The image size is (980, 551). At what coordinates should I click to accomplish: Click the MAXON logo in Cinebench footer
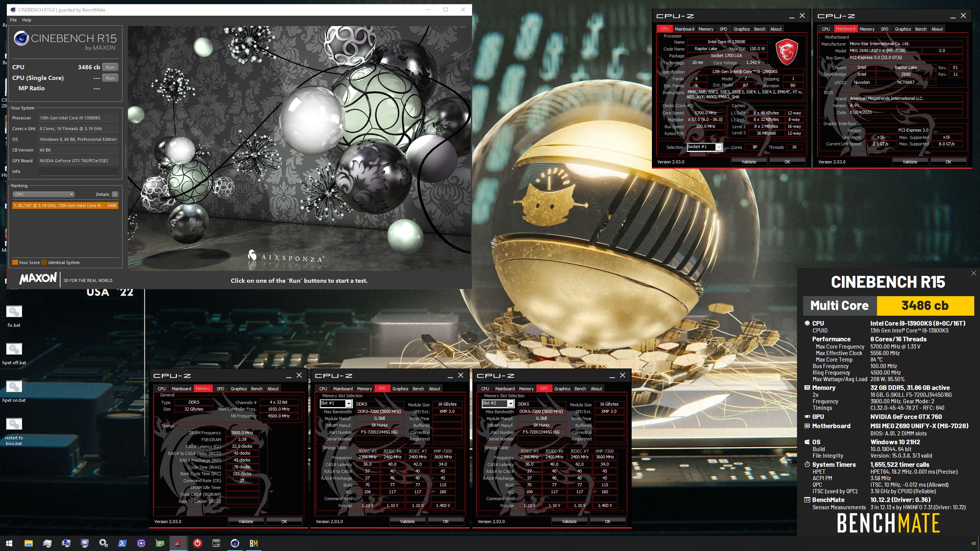tap(38, 278)
